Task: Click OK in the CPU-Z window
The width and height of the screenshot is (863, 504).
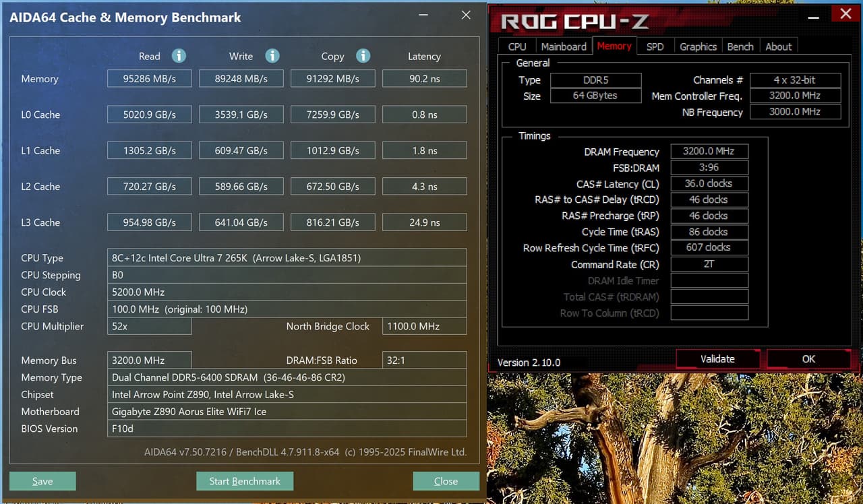Action: click(808, 359)
